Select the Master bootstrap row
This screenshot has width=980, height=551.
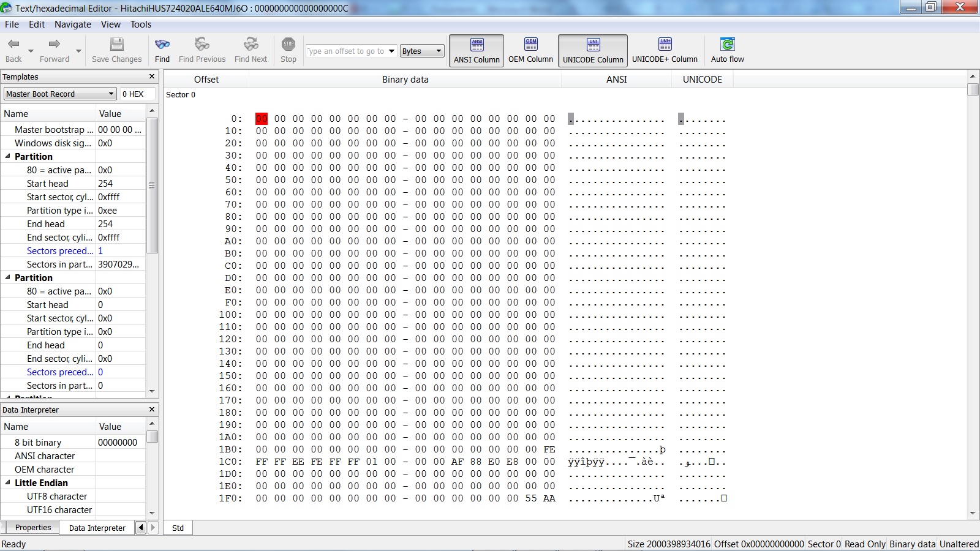point(73,129)
